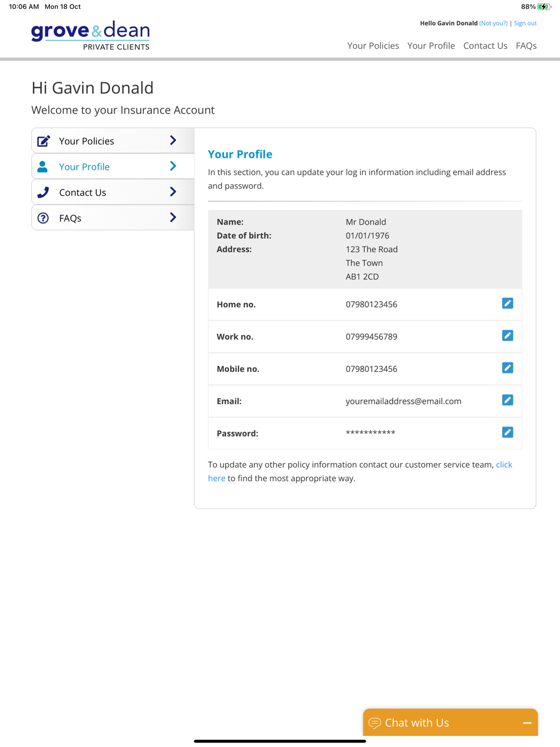Click the Sign out link

click(x=525, y=24)
